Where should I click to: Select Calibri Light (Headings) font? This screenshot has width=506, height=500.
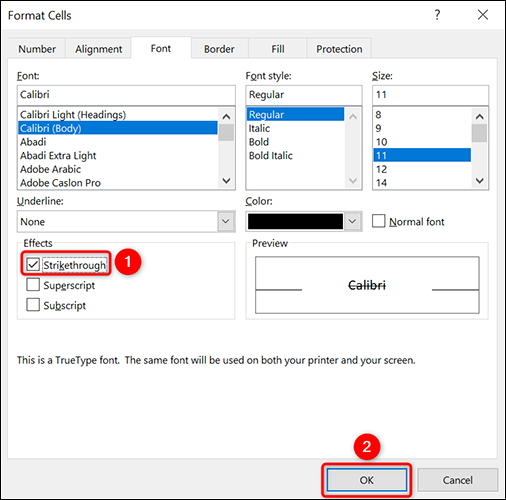[x=118, y=115]
